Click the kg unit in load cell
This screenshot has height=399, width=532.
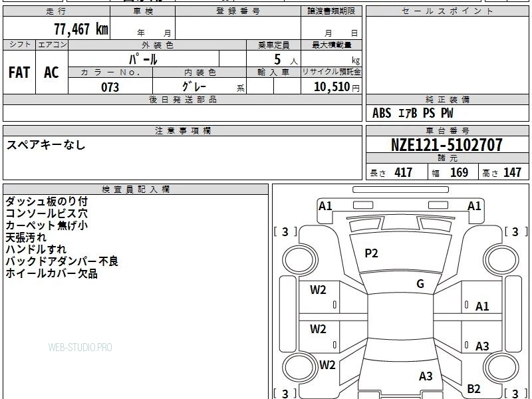click(356, 61)
